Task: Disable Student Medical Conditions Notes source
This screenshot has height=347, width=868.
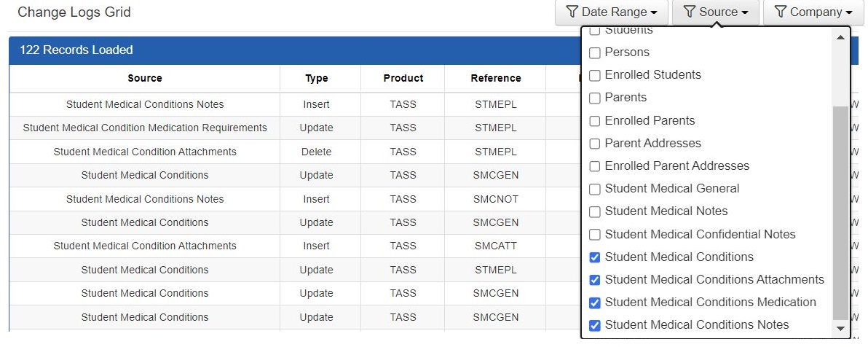Action: coord(595,325)
